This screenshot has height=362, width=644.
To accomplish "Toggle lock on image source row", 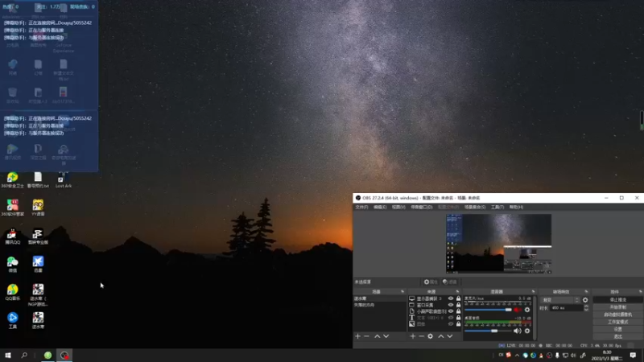I will pos(458,324).
